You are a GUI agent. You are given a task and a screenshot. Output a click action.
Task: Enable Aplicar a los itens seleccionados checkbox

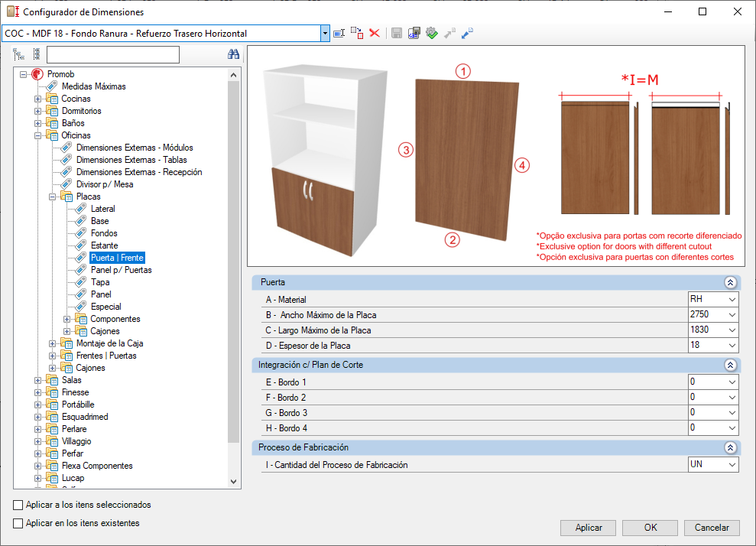click(18, 505)
